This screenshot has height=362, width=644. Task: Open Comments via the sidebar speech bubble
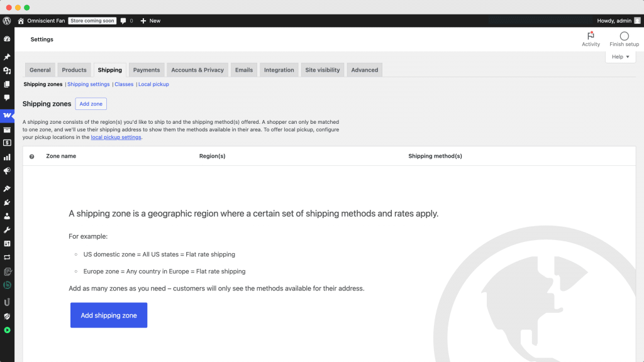tap(7, 97)
